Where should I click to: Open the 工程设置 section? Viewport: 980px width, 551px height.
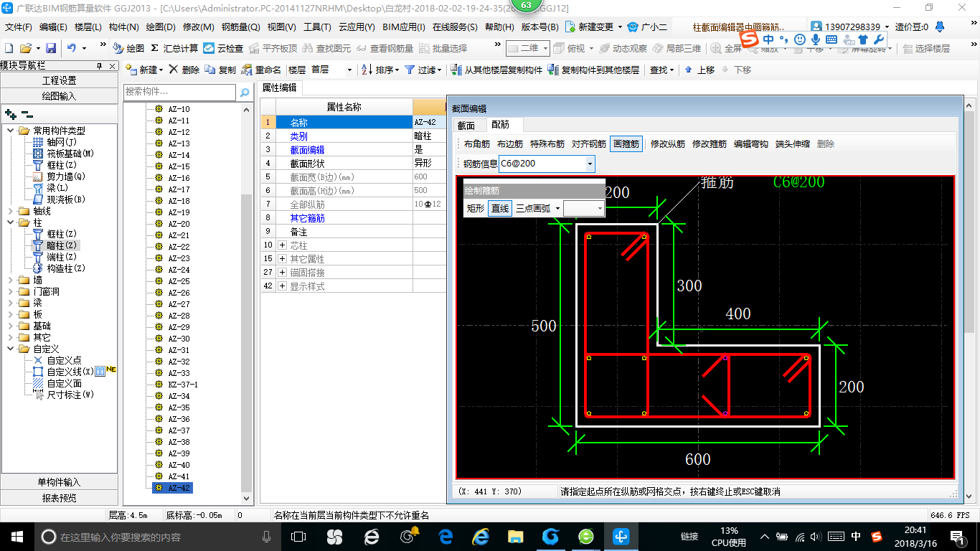[x=59, y=80]
